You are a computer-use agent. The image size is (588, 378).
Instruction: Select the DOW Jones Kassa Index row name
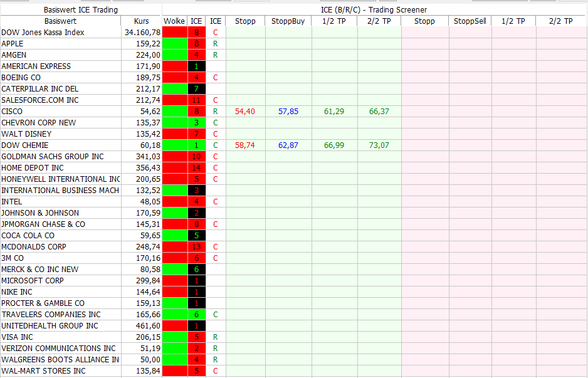pyautogui.click(x=43, y=33)
